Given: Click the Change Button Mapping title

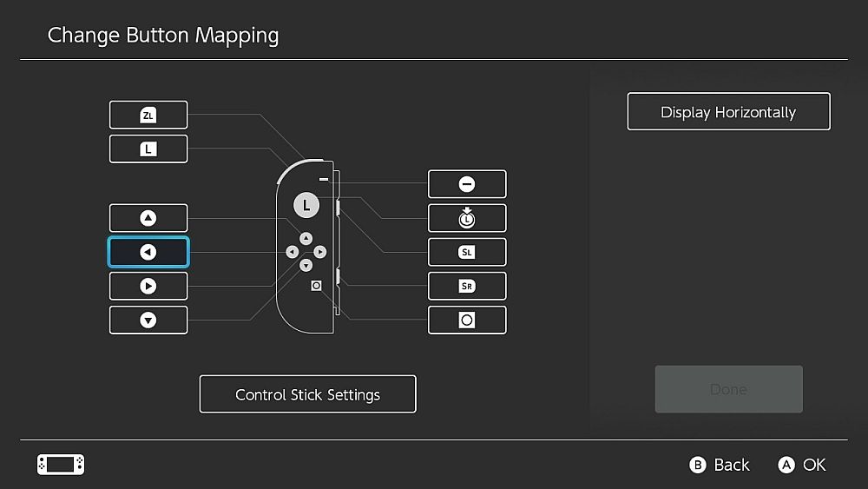Looking at the screenshot, I should pyautogui.click(x=163, y=36).
